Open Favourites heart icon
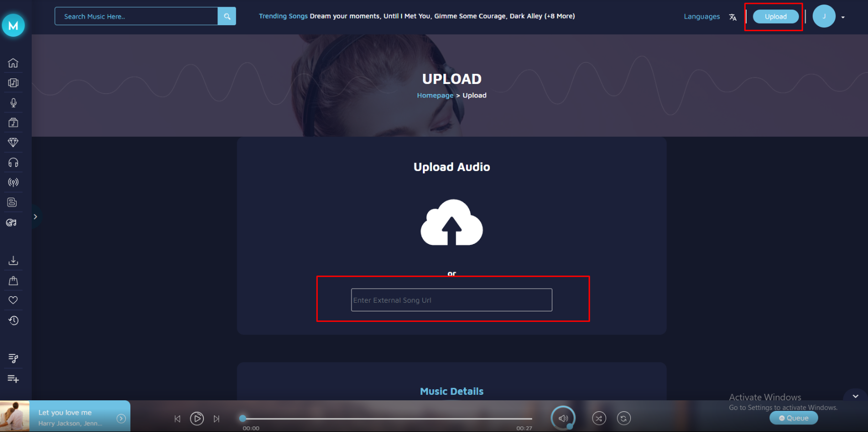Image resolution: width=868 pixels, height=432 pixels. [13, 300]
